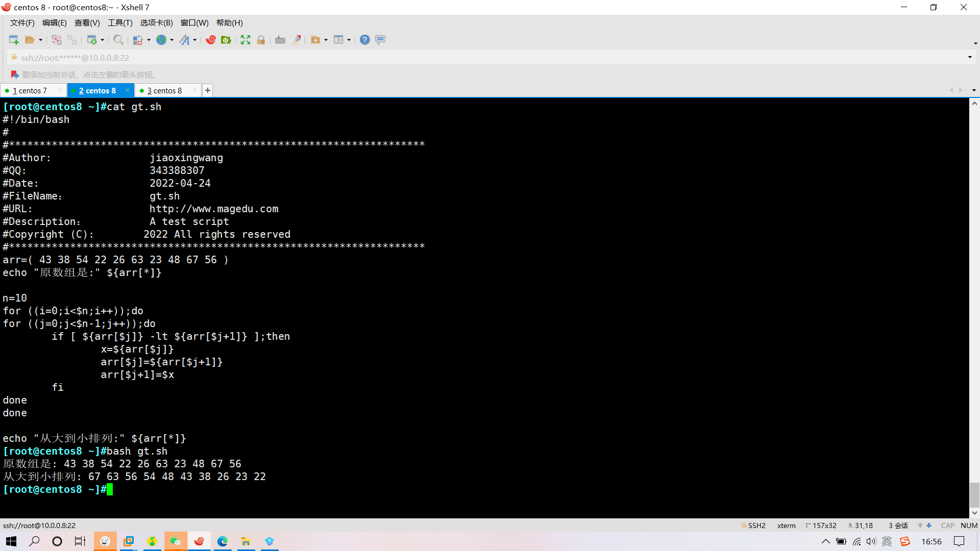Open Help blue question mark icon
This screenshot has height=551, width=980.
364,40
